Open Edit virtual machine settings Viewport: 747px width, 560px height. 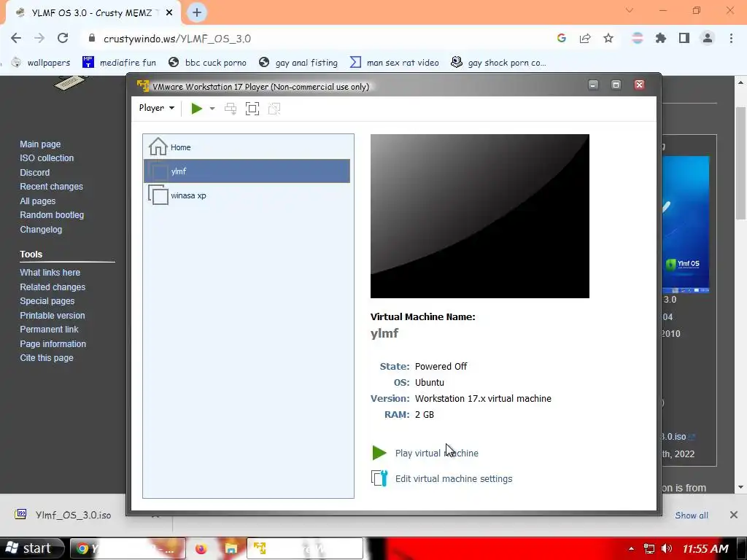[454, 478]
